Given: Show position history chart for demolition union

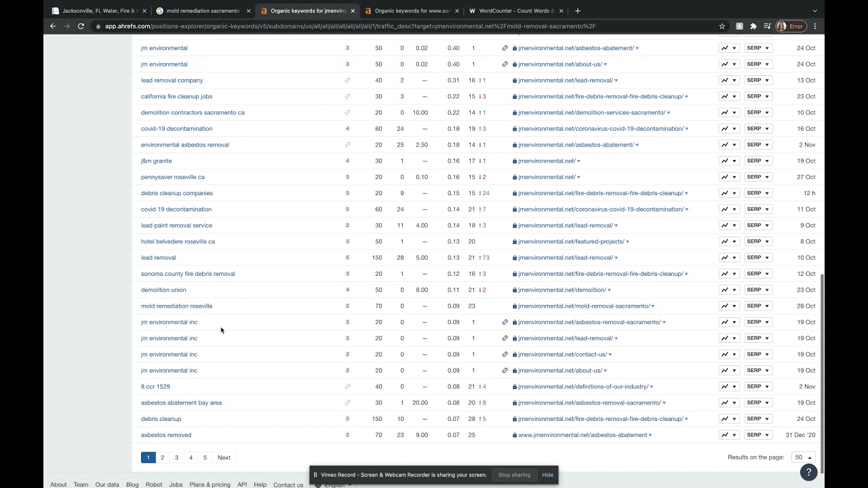Looking at the screenshot, I should coord(729,290).
